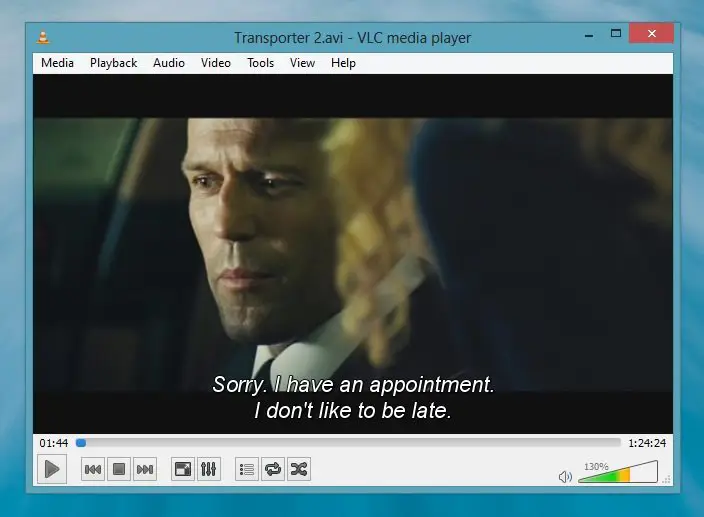The width and height of the screenshot is (704, 517).
Task: Open the Tools menu
Action: 260,63
